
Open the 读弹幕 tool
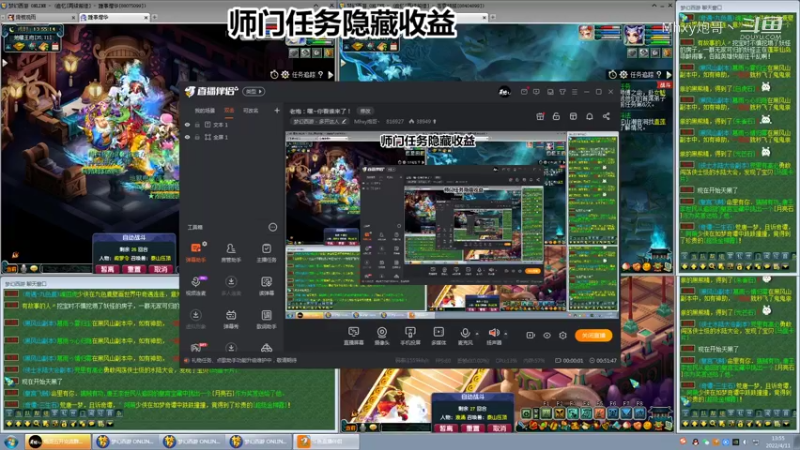pos(266,286)
